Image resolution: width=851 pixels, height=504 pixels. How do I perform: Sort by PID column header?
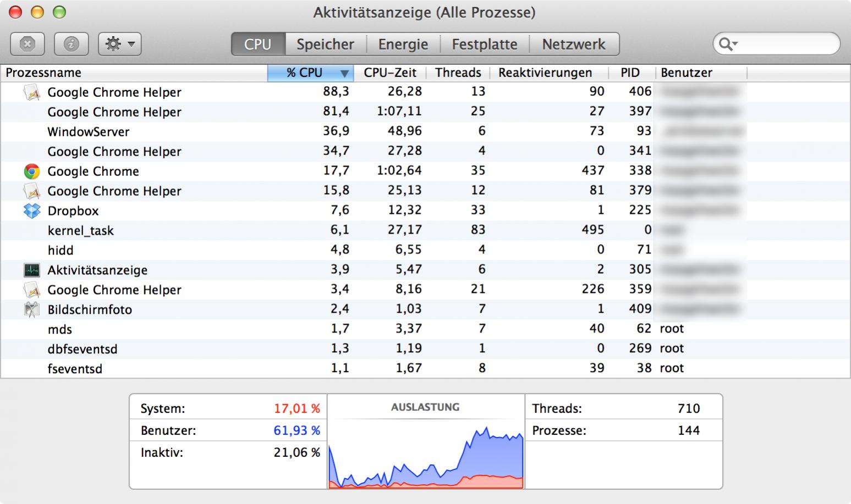point(632,73)
